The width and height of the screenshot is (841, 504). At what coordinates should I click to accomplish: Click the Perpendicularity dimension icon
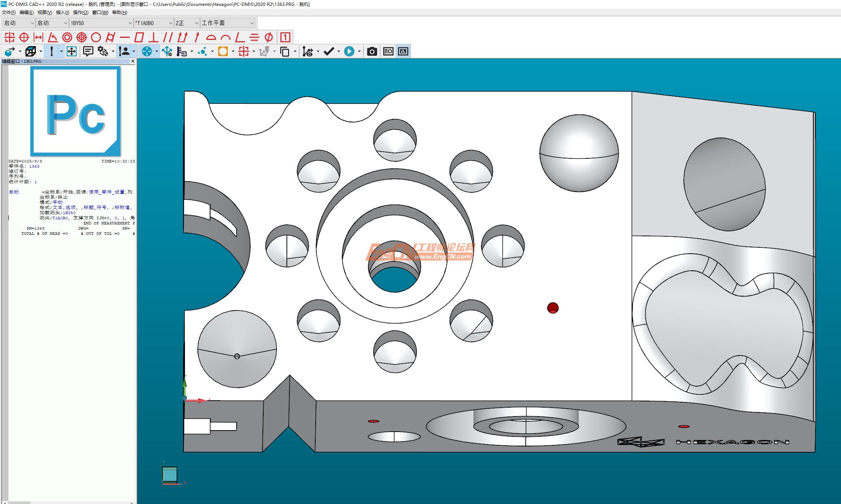coord(153,37)
